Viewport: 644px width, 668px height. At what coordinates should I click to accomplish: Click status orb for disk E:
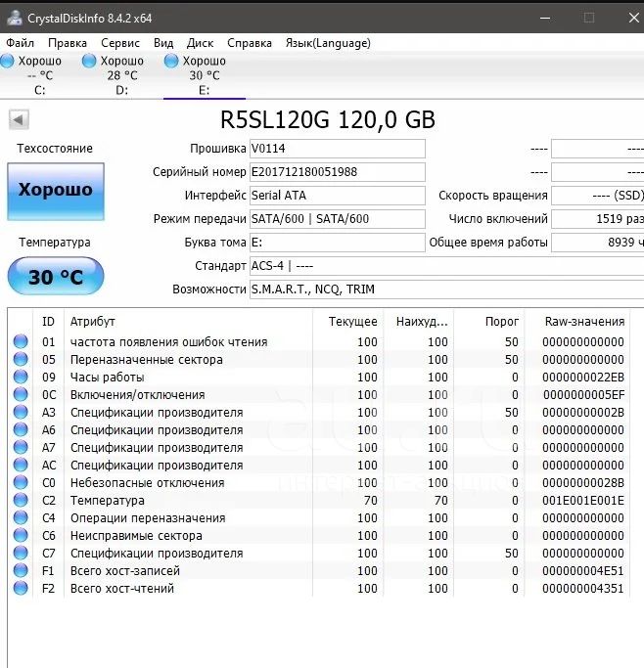click(x=171, y=61)
